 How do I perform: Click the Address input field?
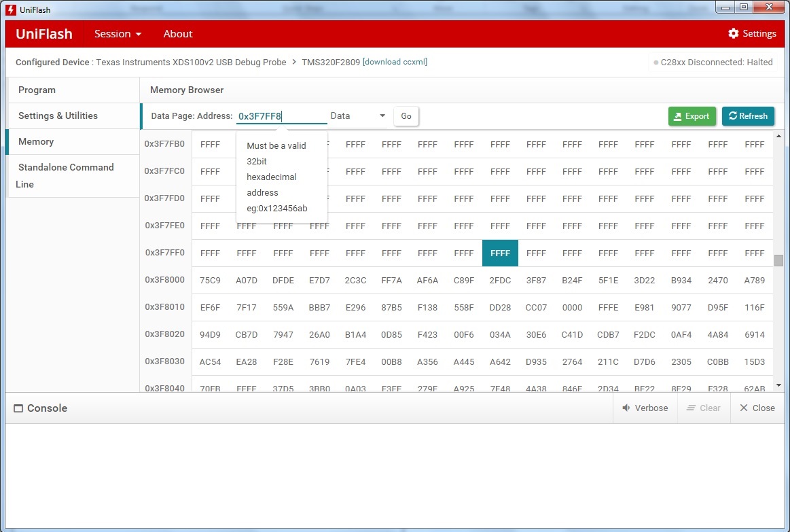(282, 116)
